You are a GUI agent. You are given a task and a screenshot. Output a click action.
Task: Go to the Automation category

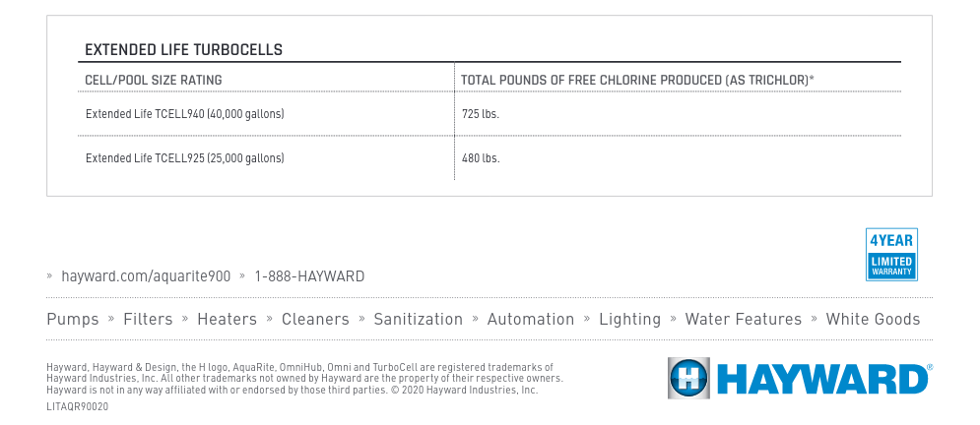pyautogui.click(x=531, y=319)
